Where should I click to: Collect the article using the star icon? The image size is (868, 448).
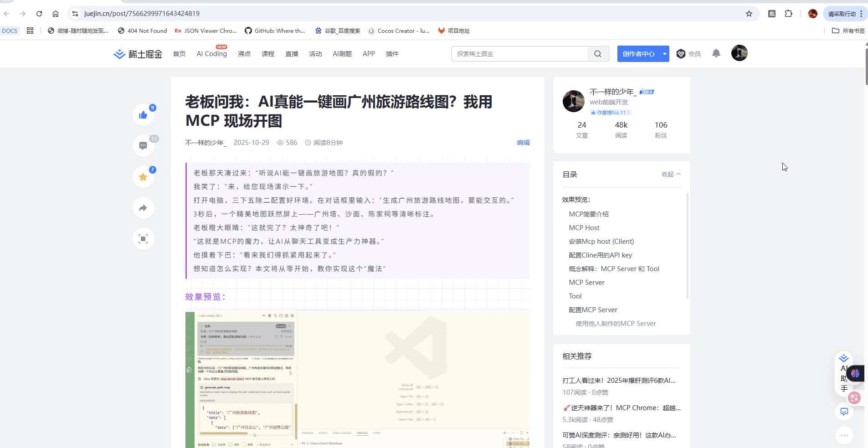pyautogui.click(x=143, y=176)
